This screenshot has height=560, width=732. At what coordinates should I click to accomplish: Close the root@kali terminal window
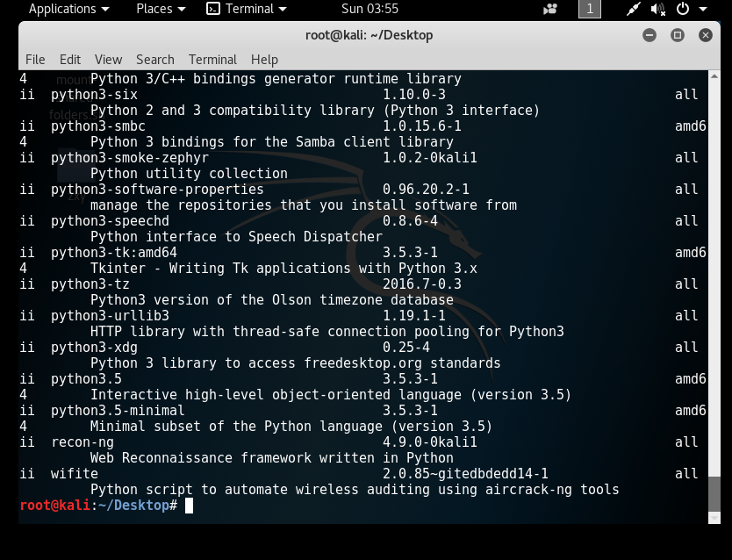click(706, 35)
